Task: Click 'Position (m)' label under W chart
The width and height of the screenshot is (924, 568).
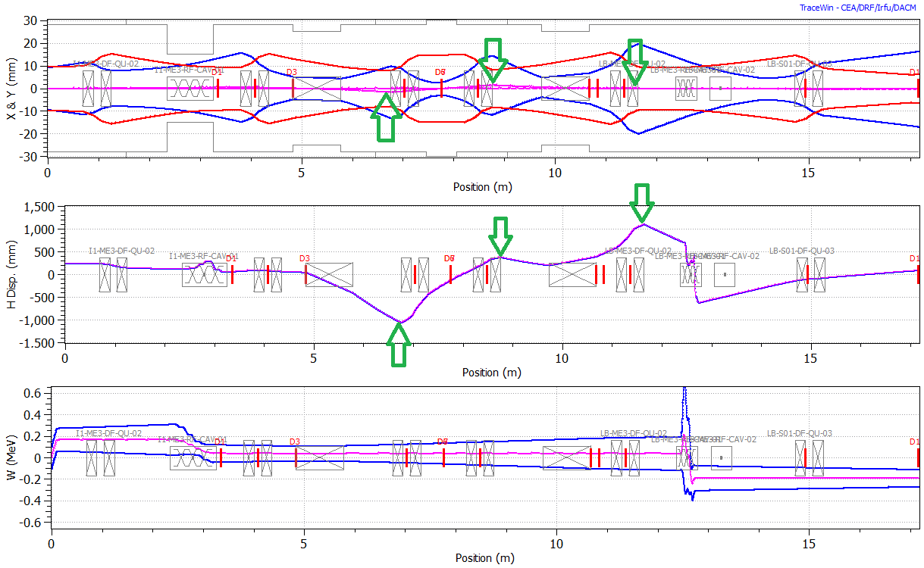Action: point(484,559)
